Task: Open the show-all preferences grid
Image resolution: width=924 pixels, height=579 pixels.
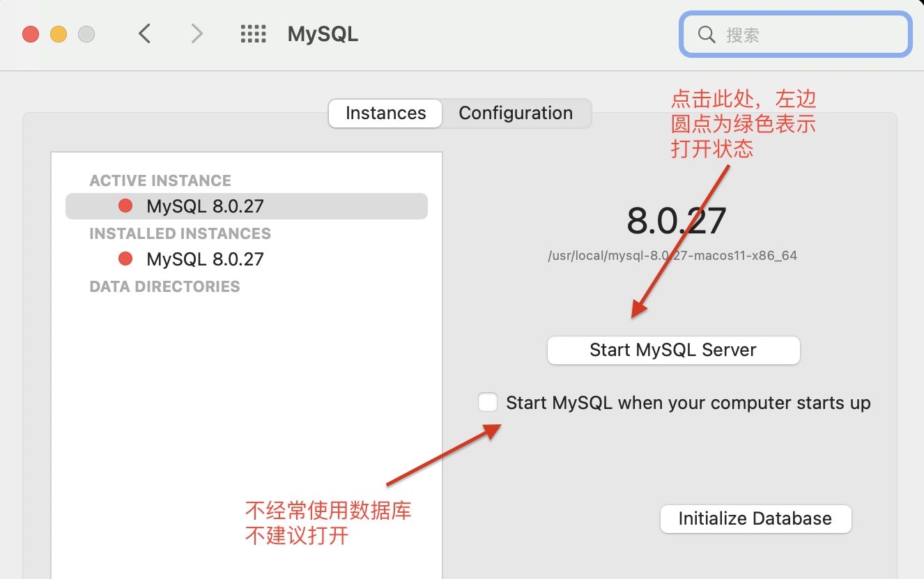Action: (254, 33)
